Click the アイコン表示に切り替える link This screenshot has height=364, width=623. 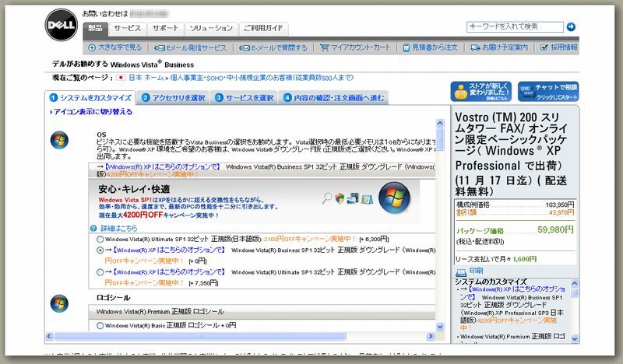click(93, 112)
